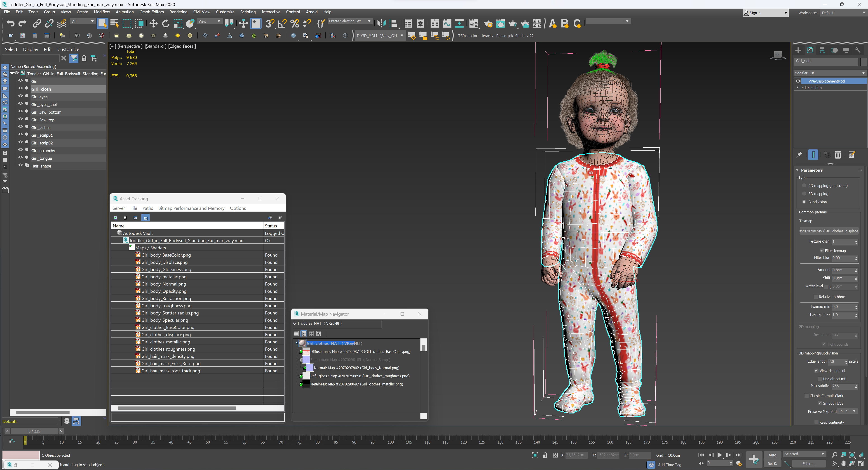Click the Play Animation button
The image size is (868, 470).
pos(719,455)
